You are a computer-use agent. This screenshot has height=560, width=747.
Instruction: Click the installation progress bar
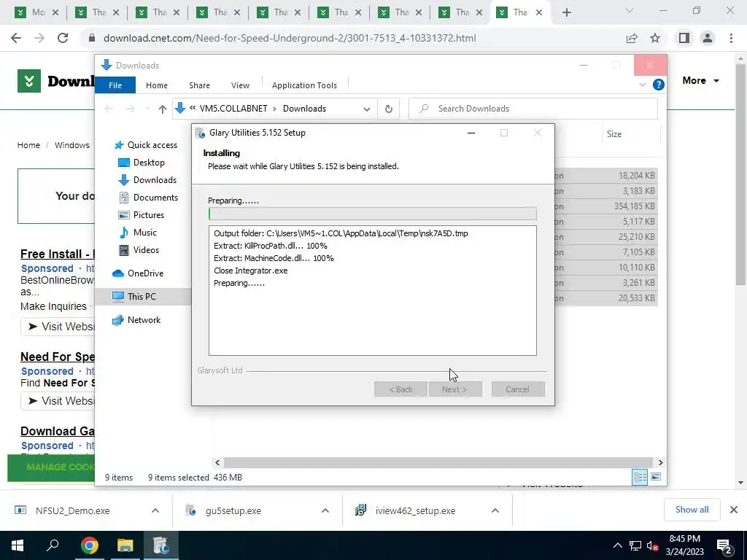pyautogui.click(x=373, y=214)
